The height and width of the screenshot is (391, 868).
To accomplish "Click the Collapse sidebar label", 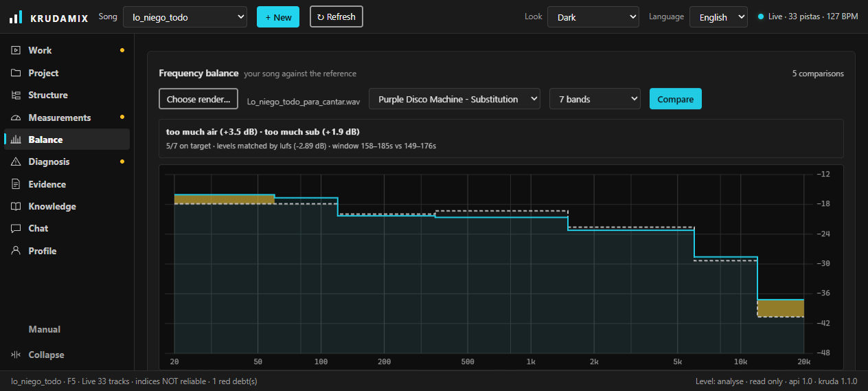I will coord(46,355).
